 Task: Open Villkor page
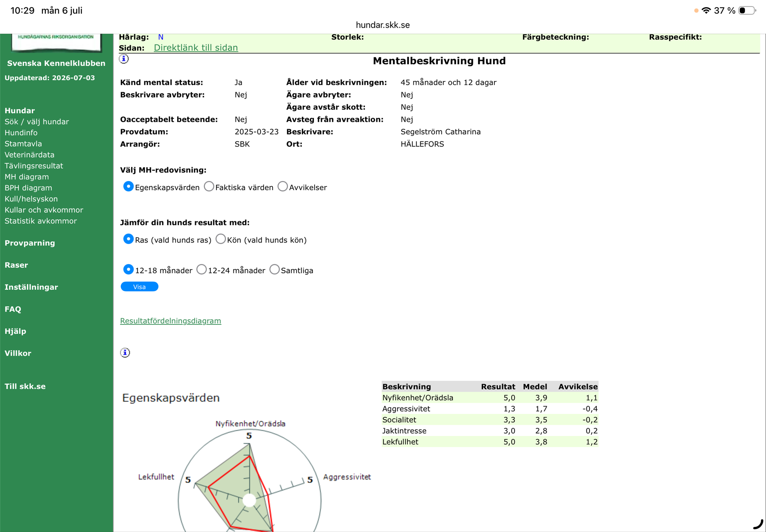click(x=18, y=353)
